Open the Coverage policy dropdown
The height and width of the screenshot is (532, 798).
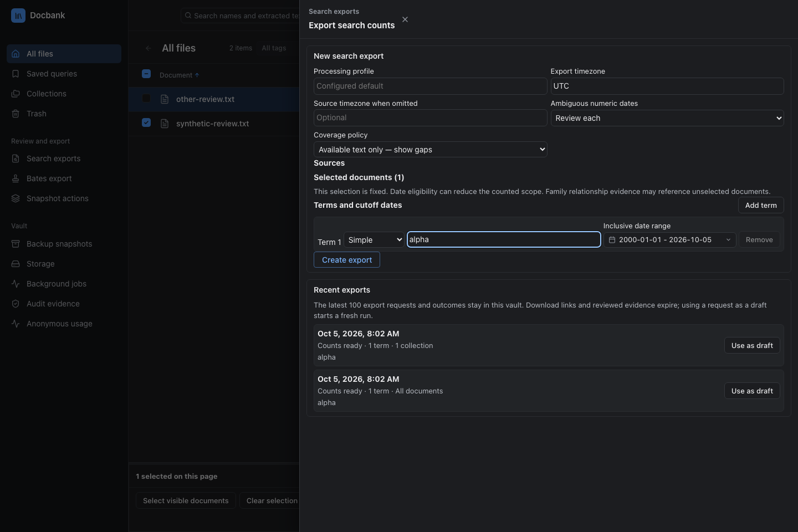click(430, 150)
